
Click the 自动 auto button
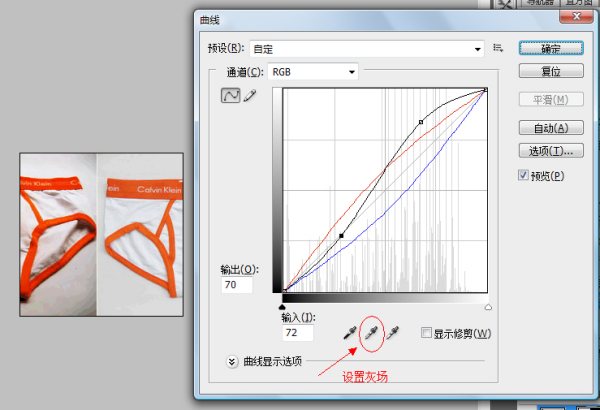tap(551, 128)
